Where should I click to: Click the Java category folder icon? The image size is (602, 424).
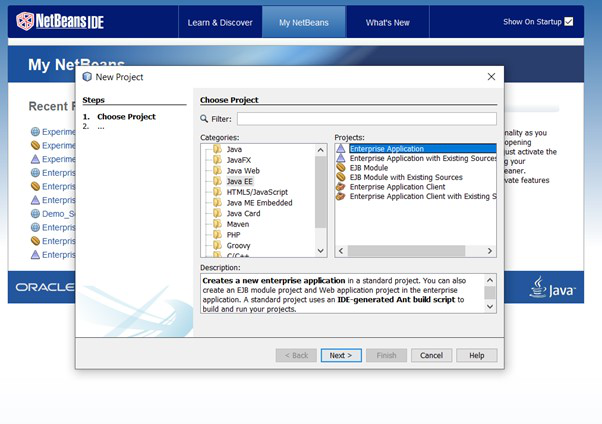coord(217,149)
